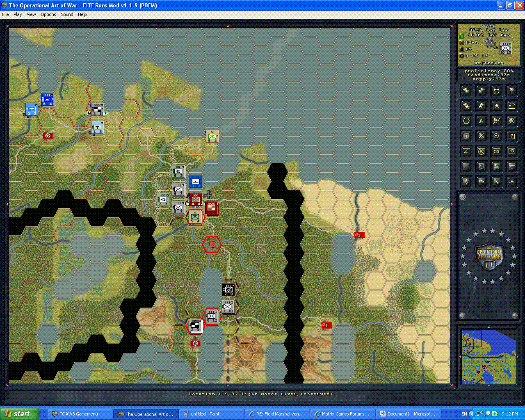Click the magnifier with plus zoom button
This screenshot has width=525, height=420.
[497, 136]
